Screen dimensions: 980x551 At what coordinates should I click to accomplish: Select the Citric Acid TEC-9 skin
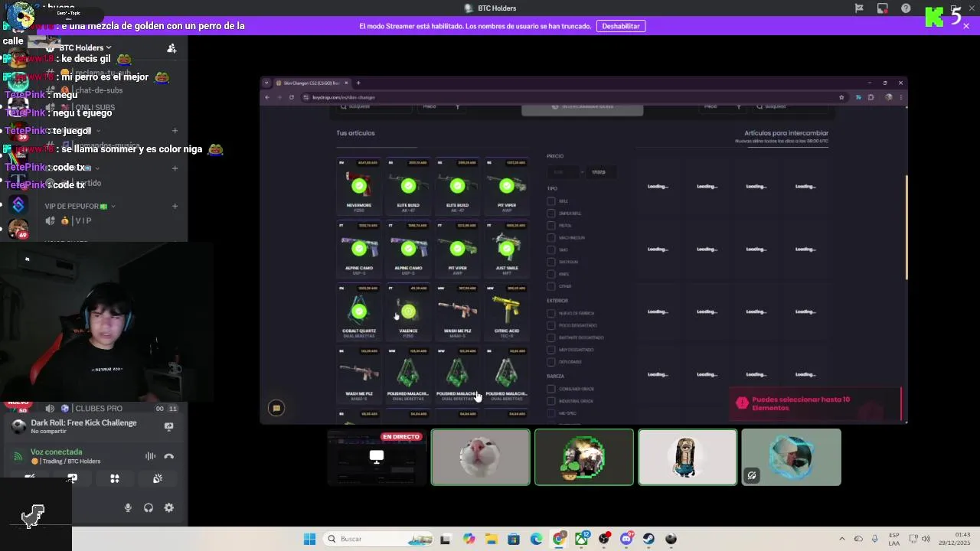point(507,312)
